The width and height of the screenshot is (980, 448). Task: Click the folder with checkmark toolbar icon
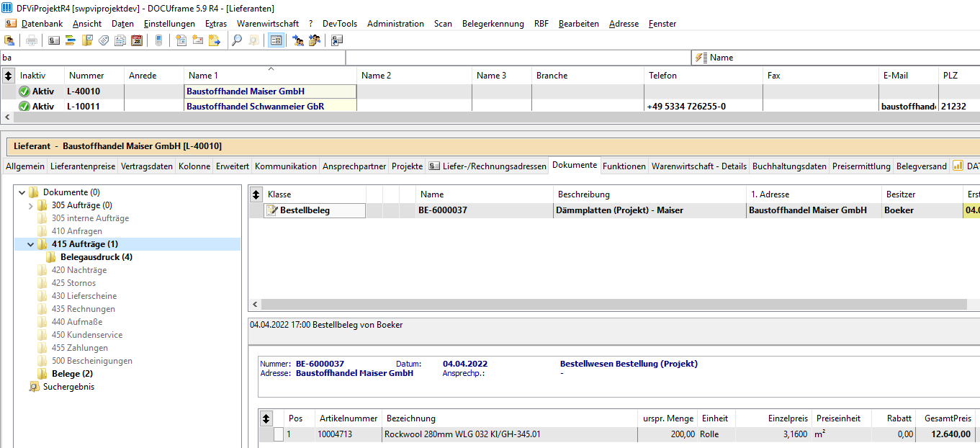(x=87, y=40)
